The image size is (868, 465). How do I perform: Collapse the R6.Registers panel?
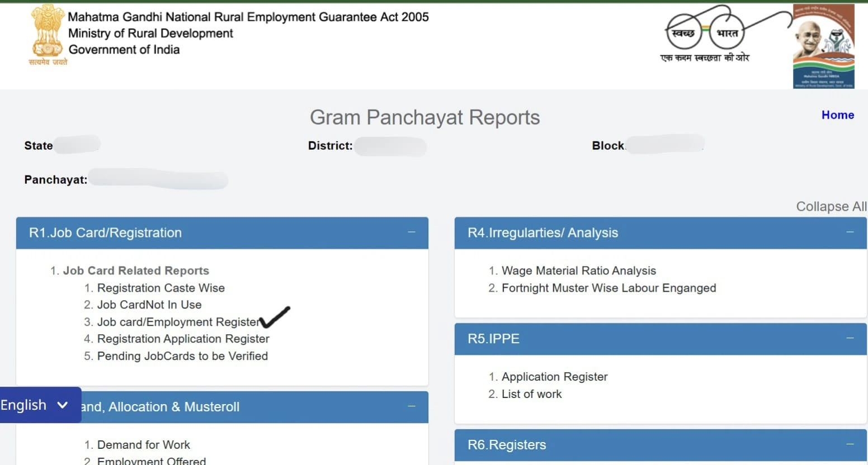850,445
